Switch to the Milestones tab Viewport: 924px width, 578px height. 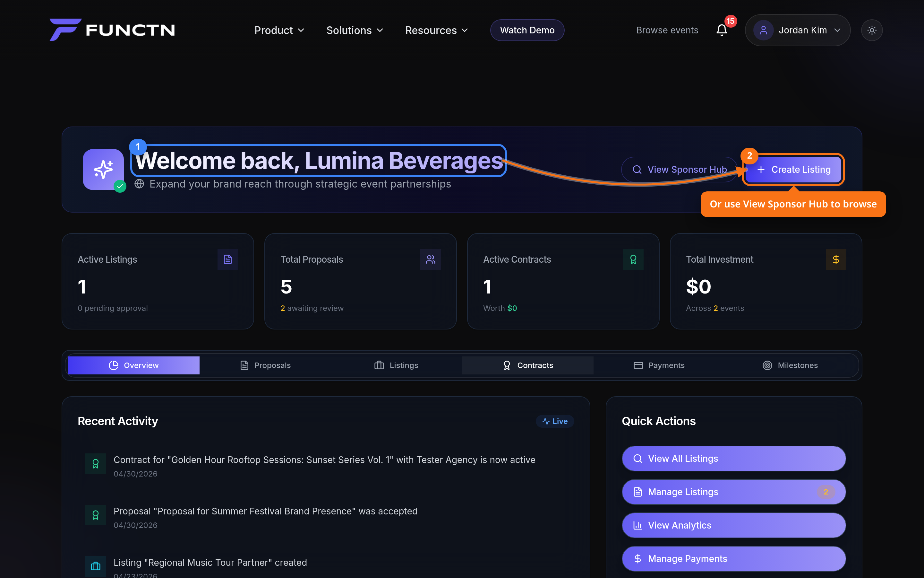(x=790, y=365)
